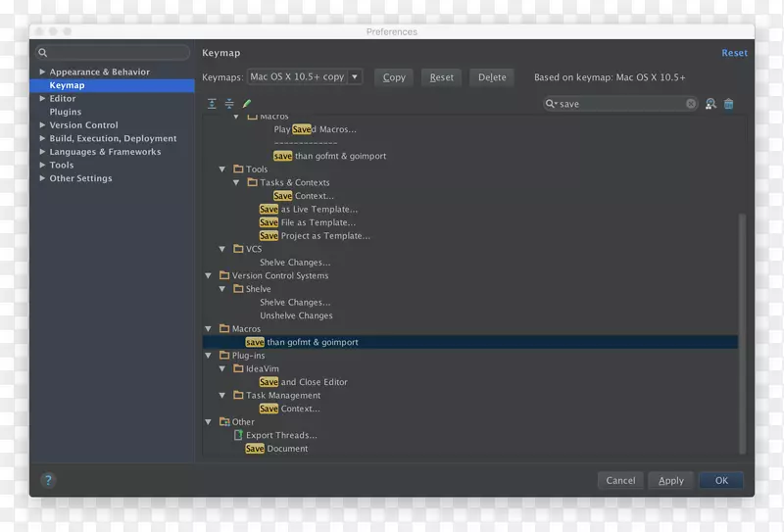Select 'Save and Close Editor' action

click(x=303, y=382)
